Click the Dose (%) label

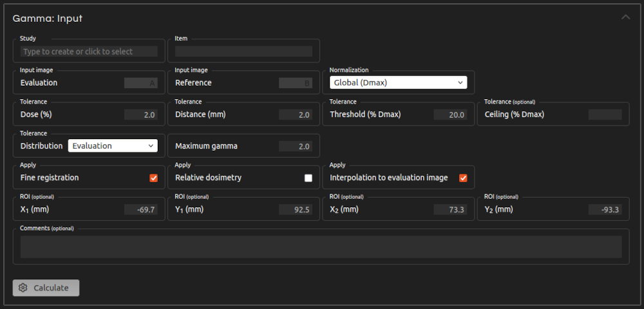(x=36, y=115)
